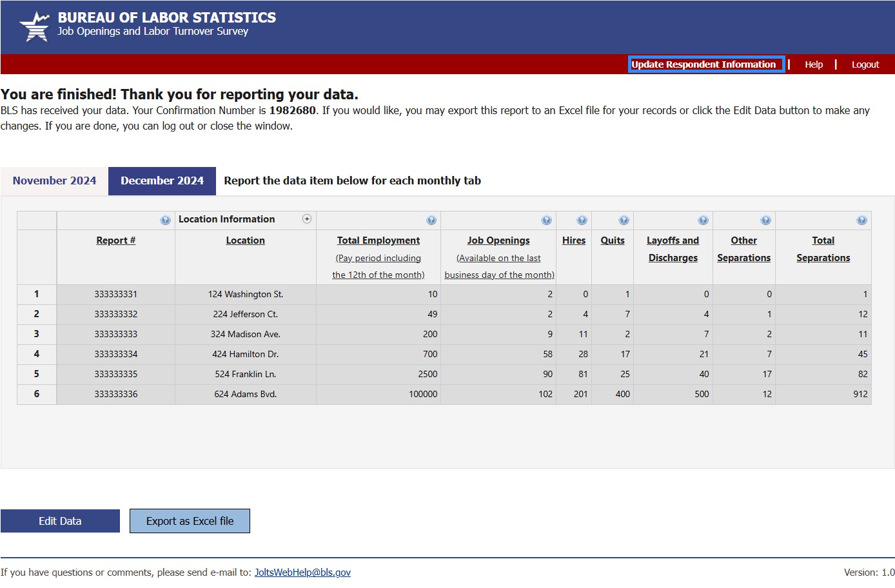
Task: Click the Bureau of Labor Statistics star logo
Action: [x=35, y=27]
